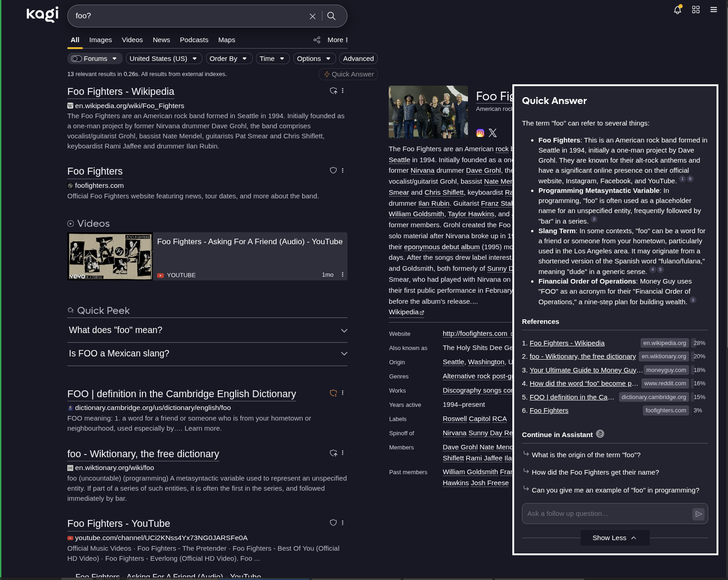Expand 'What does "foo" mean?' question

pos(207,330)
